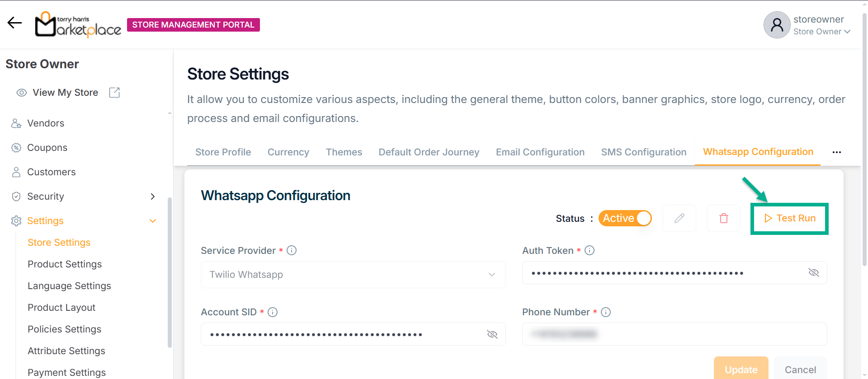
Task: Click the Phone Number input field
Action: click(674, 334)
